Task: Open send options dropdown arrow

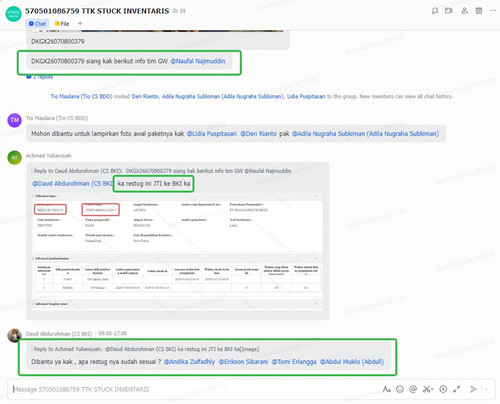Action: [x=486, y=389]
